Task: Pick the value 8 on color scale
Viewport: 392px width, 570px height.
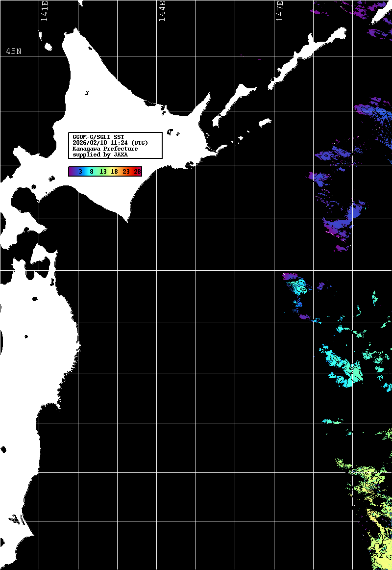Action: [92, 172]
